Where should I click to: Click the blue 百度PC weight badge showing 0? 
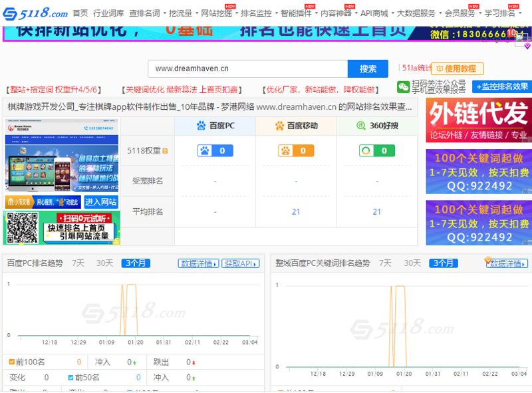click(215, 151)
